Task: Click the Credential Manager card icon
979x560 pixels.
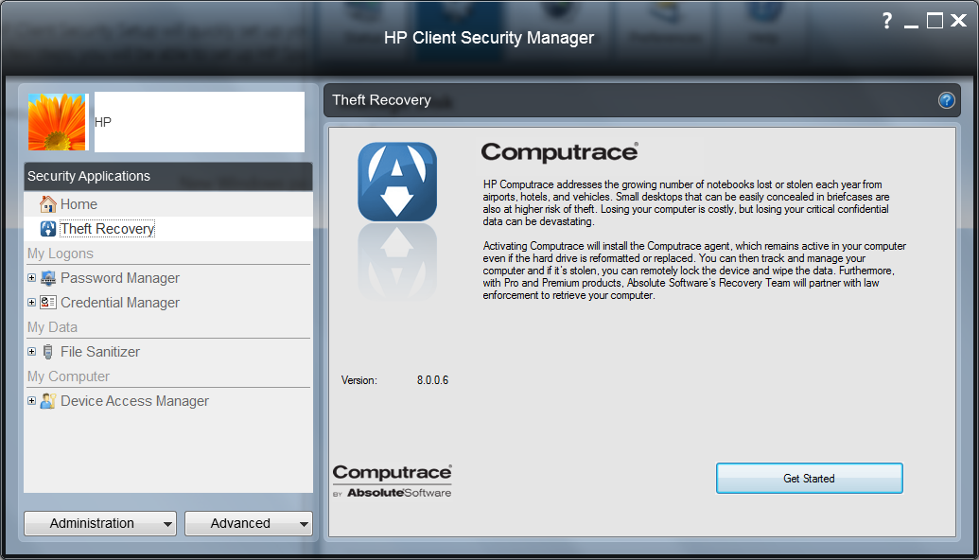Action: pos(48,302)
